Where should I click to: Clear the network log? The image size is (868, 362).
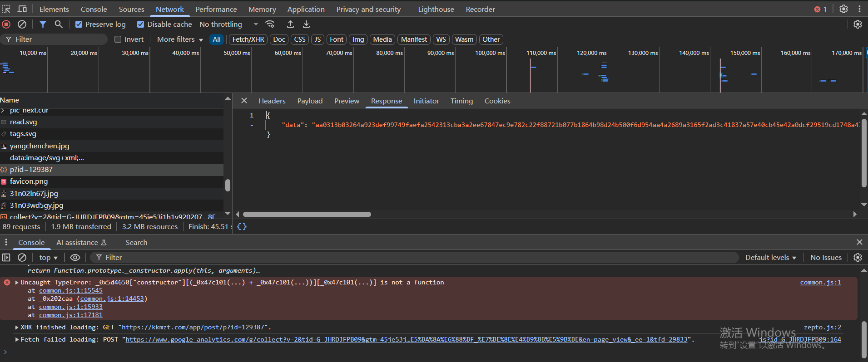(22, 24)
